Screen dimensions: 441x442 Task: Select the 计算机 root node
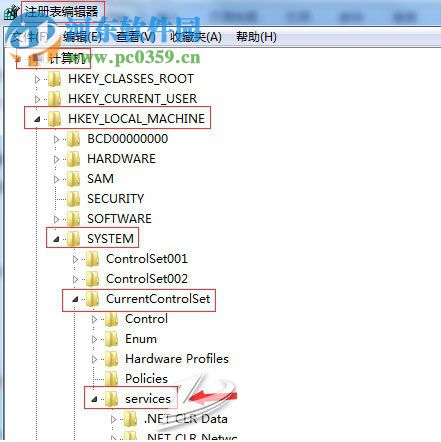[66, 59]
